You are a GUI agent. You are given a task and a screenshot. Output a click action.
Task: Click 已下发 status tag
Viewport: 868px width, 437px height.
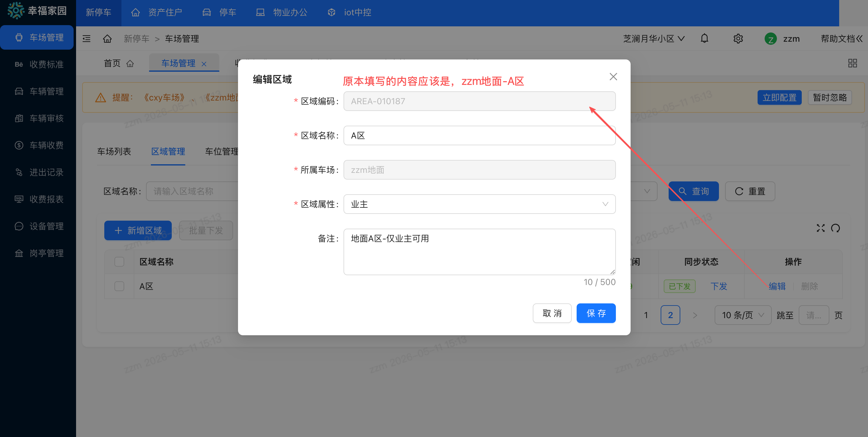click(679, 286)
